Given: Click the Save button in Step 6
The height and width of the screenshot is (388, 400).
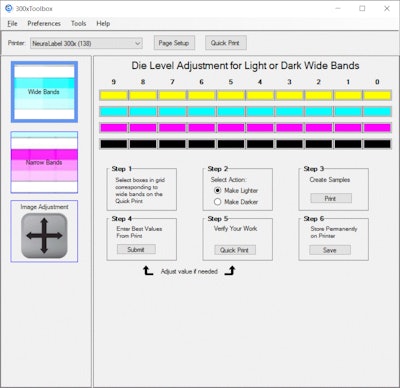Looking at the screenshot, I should tap(330, 250).
